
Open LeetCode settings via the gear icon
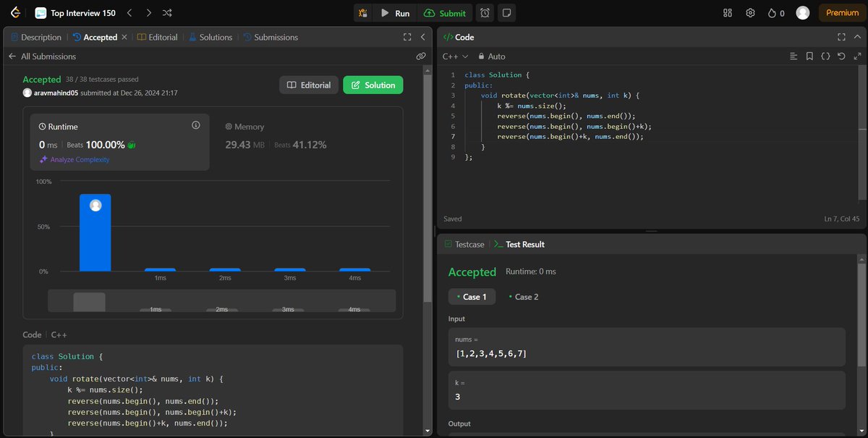click(x=749, y=12)
